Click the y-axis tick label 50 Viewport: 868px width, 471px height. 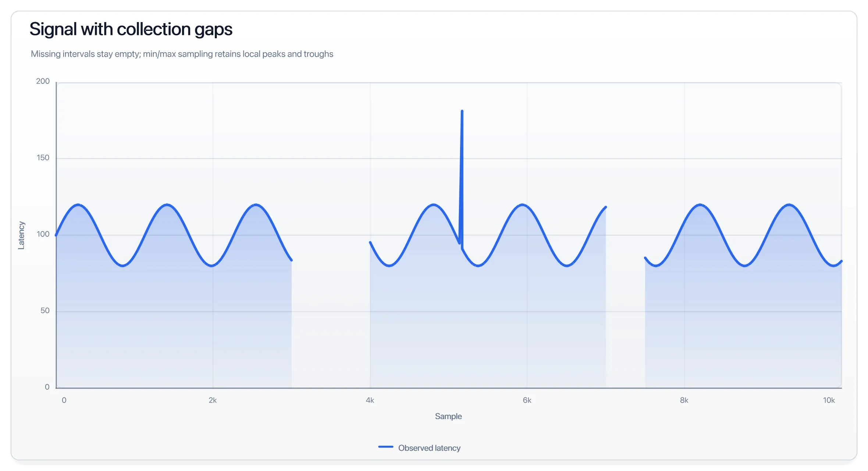45,311
